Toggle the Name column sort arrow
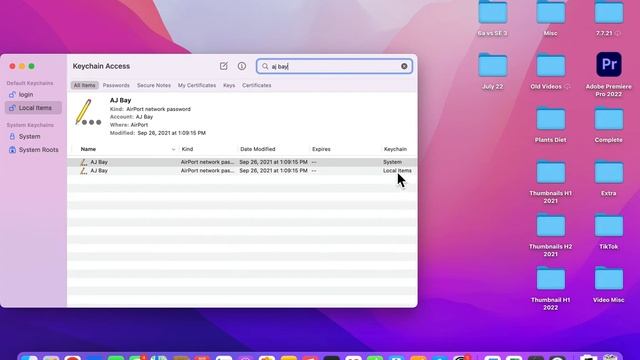Image resolution: width=640 pixels, height=360 pixels. click(173, 149)
